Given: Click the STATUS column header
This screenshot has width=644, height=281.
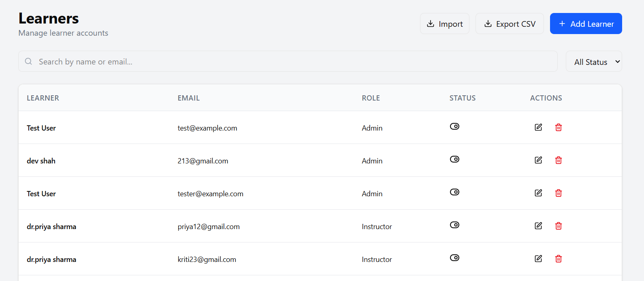Looking at the screenshot, I should point(463,98).
